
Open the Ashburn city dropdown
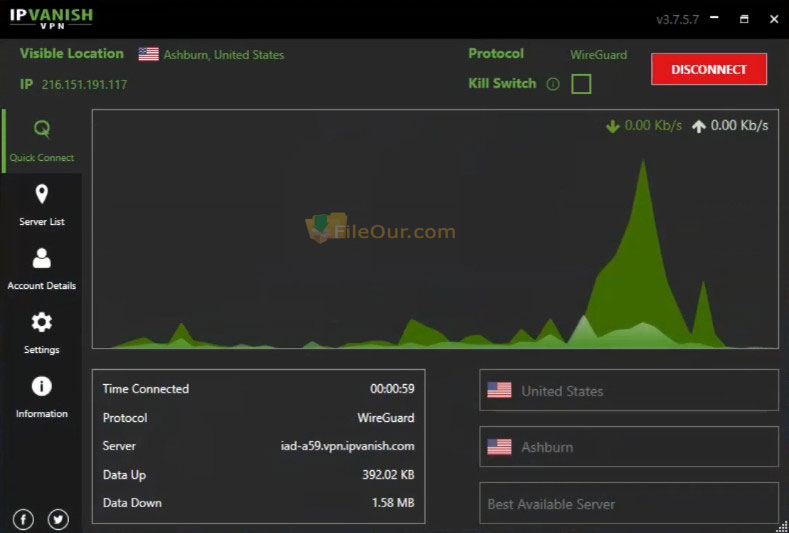tap(629, 446)
